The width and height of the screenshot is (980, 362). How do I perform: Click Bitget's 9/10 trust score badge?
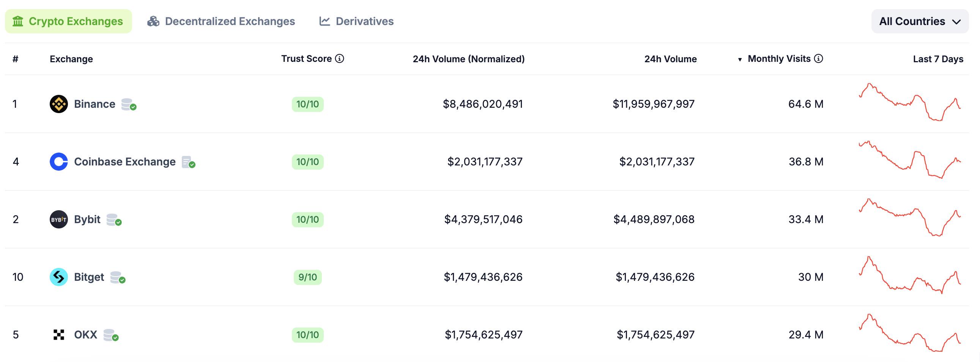307,277
